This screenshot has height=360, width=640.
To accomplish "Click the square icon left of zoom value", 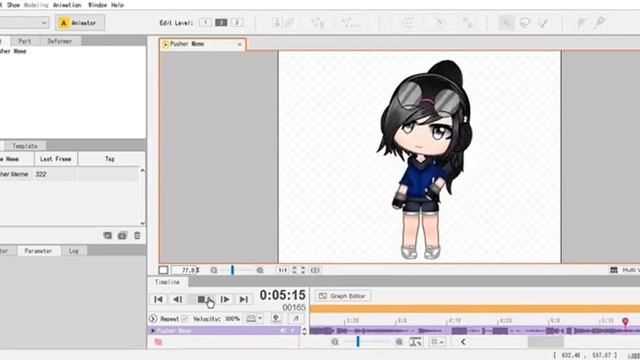I will coord(163,270).
